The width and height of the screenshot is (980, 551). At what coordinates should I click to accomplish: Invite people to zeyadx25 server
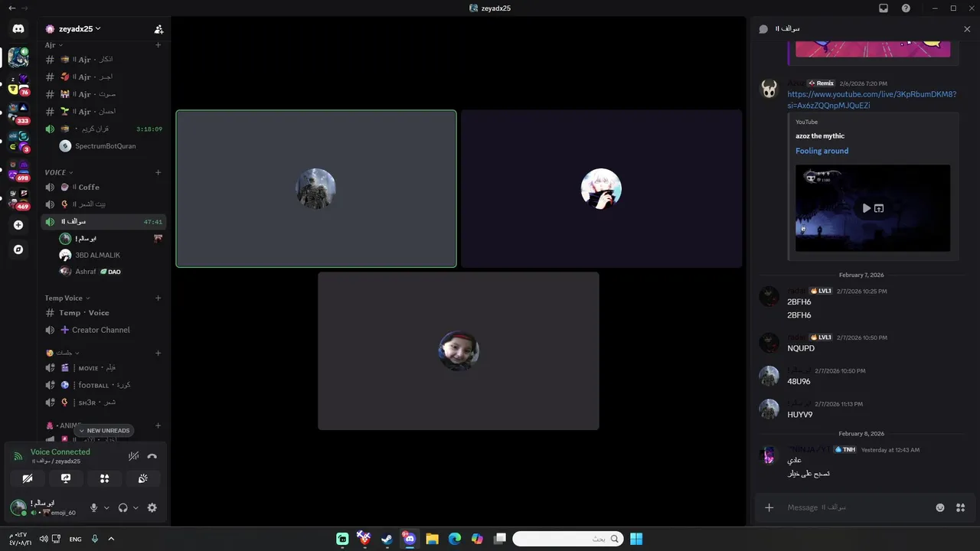pyautogui.click(x=158, y=29)
